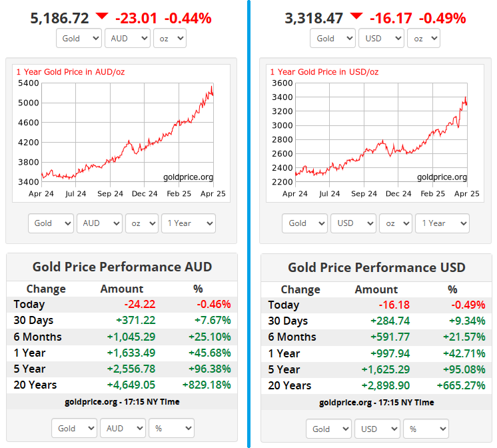The image size is (497, 448).
Task: Select the 5 Year row in USD table
Action: 376,369
